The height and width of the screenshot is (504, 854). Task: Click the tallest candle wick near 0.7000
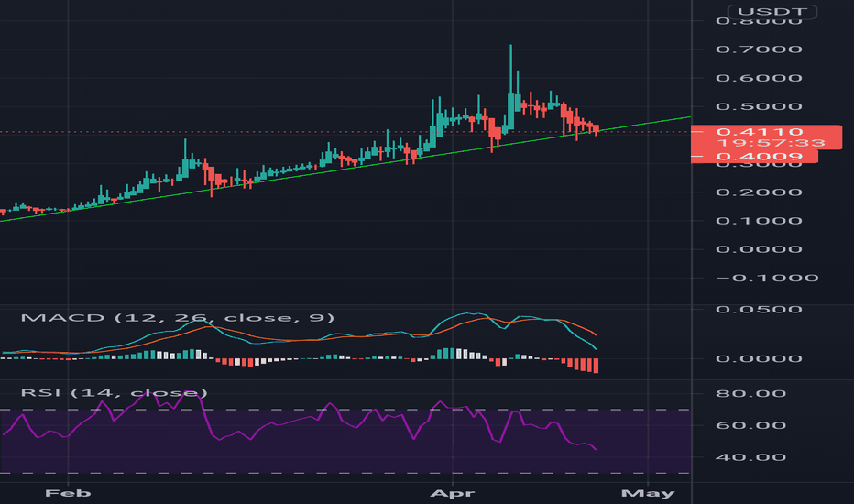[511, 68]
